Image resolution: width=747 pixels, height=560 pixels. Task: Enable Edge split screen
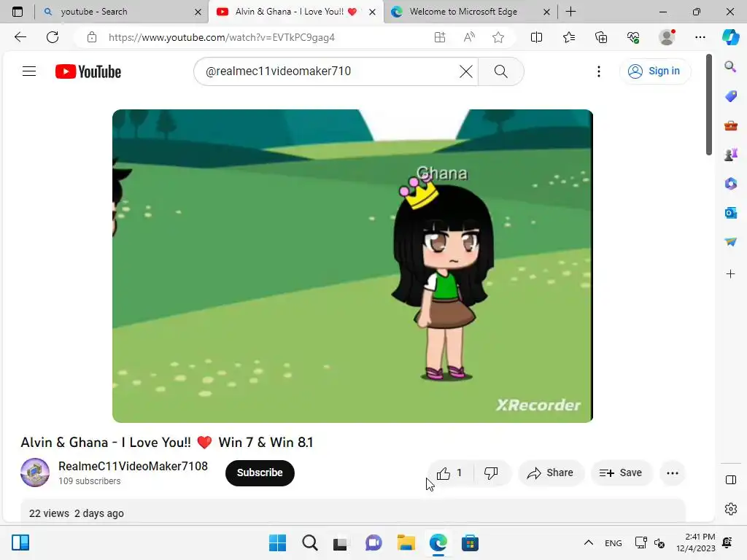[x=536, y=37]
